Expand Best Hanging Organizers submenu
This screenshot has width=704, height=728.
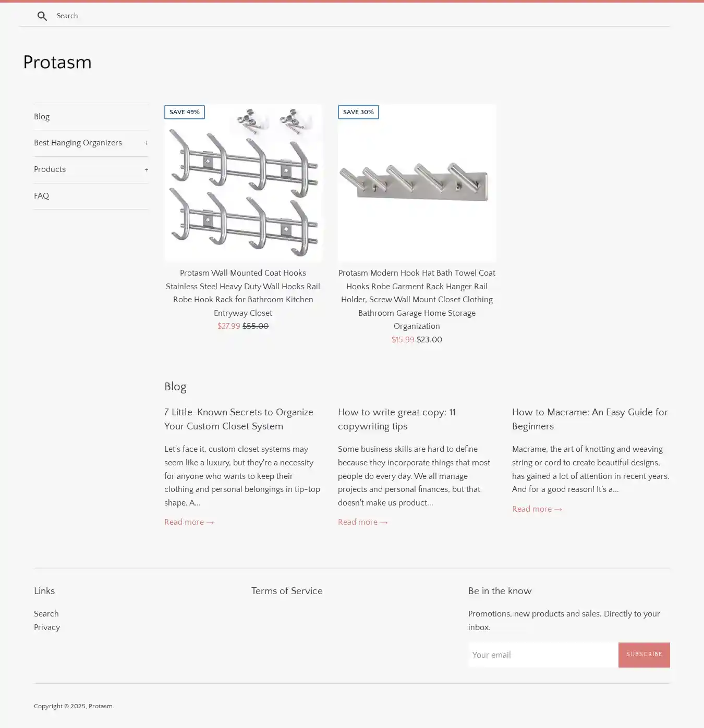[x=146, y=143]
